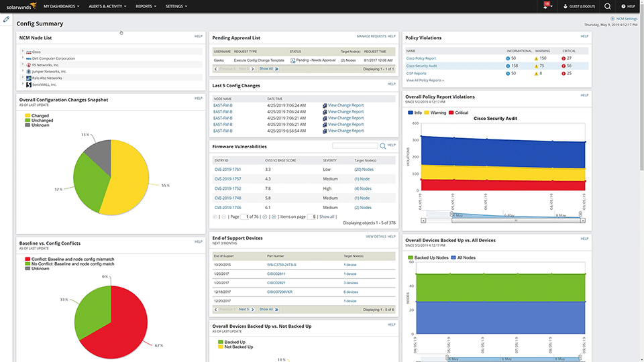Open the NCM Settings gear link
This screenshot has height=362, width=644.
[624, 19]
